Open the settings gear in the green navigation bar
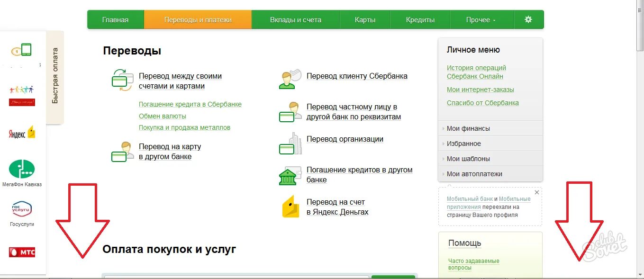This screenshot has height=279, width=644. (528, 20)
